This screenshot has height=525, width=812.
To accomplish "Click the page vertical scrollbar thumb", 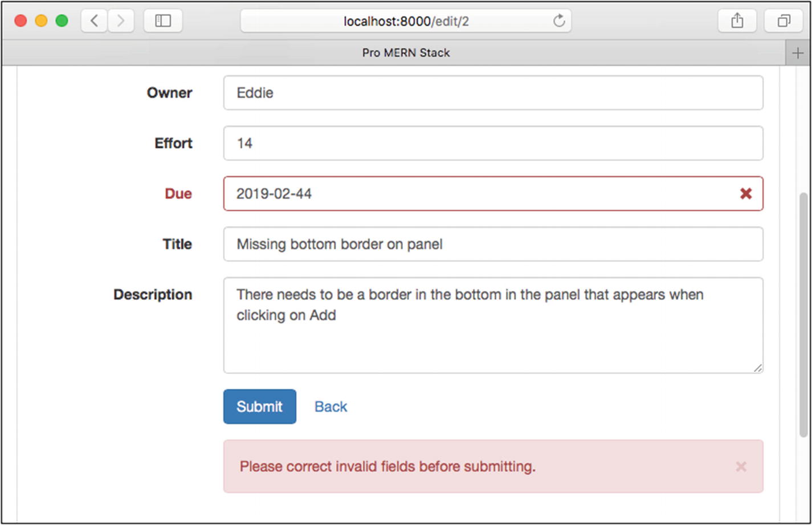I will tap(803, 315).
